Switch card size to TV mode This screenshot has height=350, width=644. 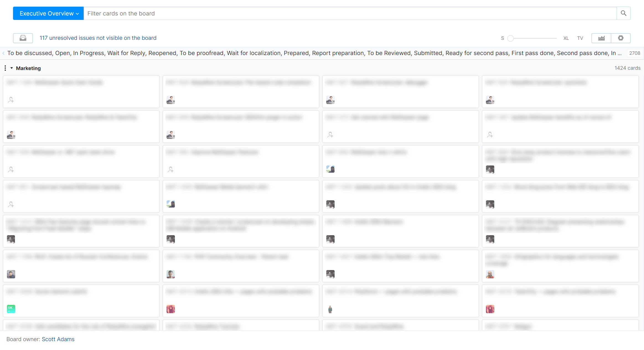point(580,38)
